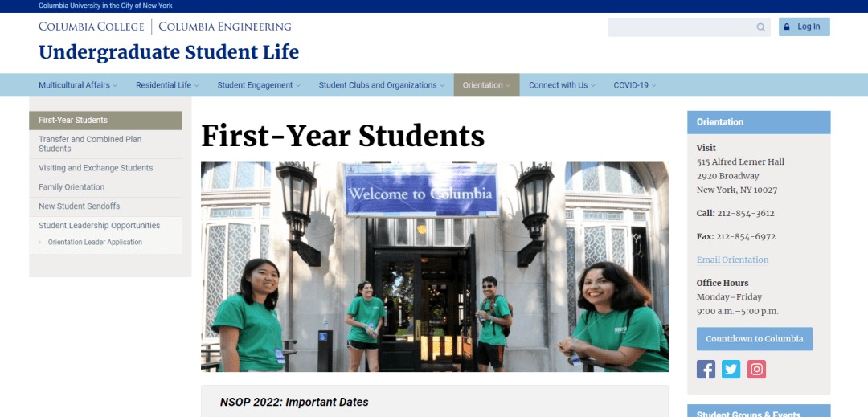
Task: Expand the Multicultural Affairs menu
Action: [78, 85]
